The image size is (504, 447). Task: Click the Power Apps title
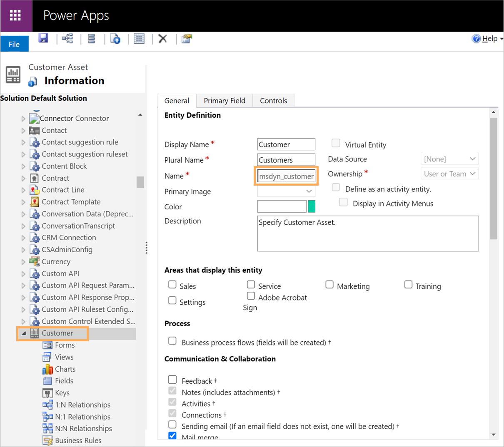[x=76, y=16]
